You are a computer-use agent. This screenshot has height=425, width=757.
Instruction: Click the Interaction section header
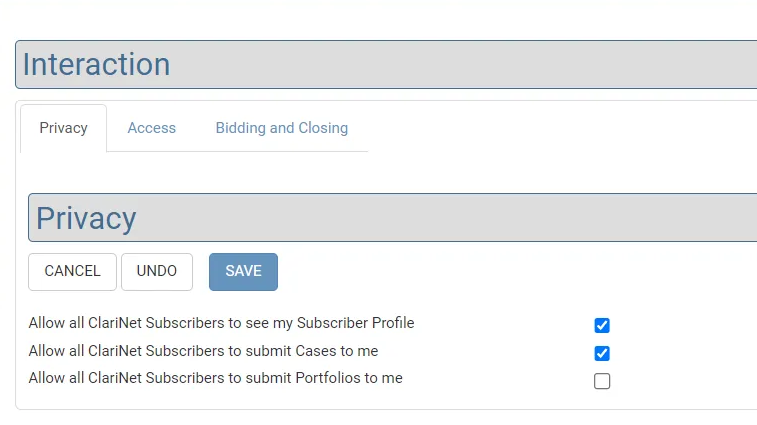386,65
